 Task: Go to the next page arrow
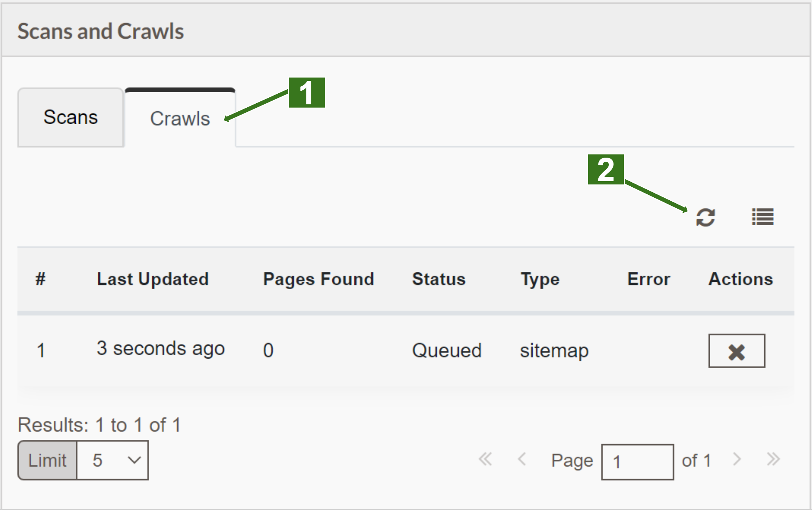click(737, 459)
